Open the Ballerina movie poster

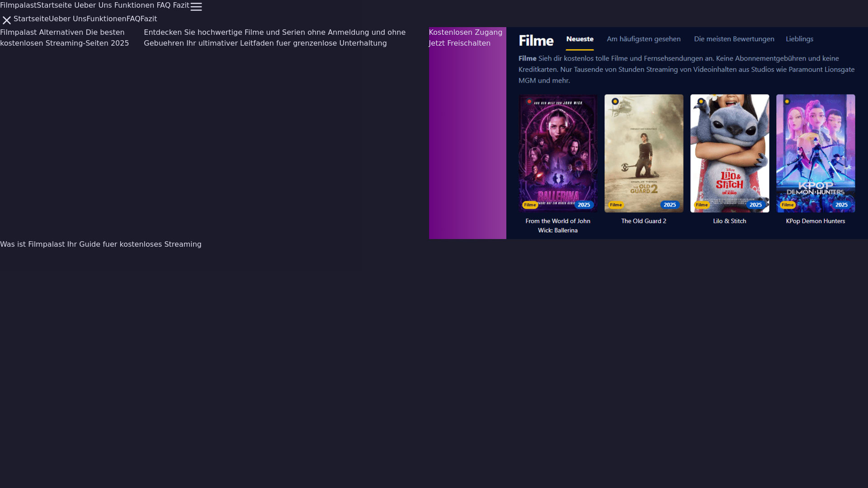coord(558,154)
